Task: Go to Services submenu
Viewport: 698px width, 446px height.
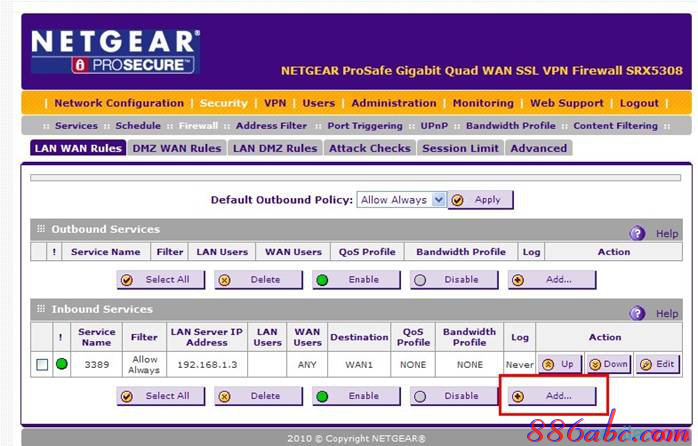Action: click(76, 126)
